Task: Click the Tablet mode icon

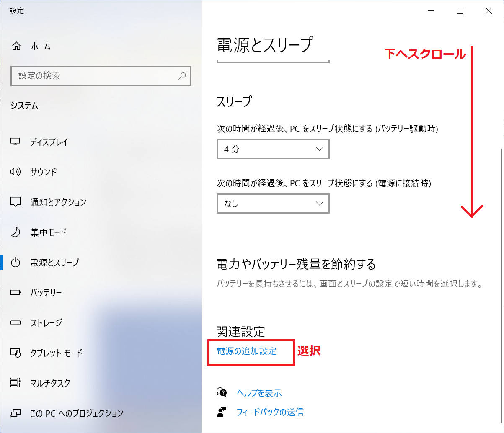Action: tap(16, 353)
